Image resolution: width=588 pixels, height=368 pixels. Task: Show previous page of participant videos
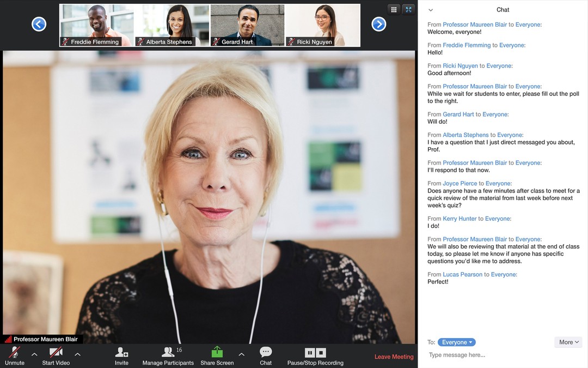click(39, 24)
